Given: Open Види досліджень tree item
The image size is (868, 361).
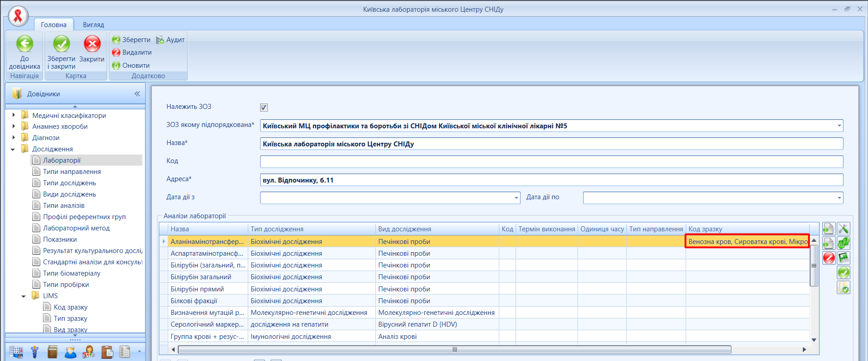Looking at the screenshot, I should tap(69, 194).
